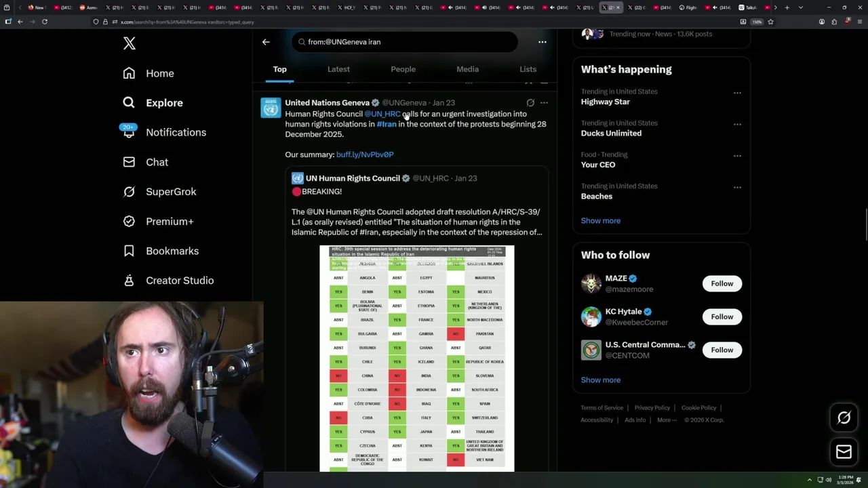
Task: Open the buff.ly/NvPbv0P summary link
Action: tap(365, 155)
